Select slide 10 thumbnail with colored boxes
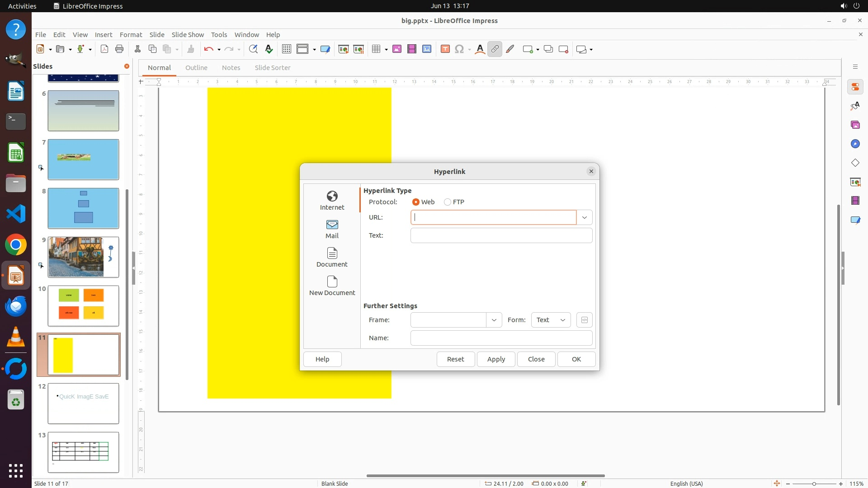Screen dimensions: 868x488 (83, 306)
